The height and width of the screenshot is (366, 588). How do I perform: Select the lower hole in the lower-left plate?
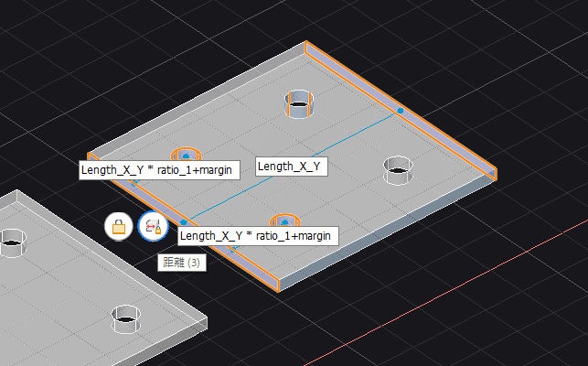click(x=126, y=319)
